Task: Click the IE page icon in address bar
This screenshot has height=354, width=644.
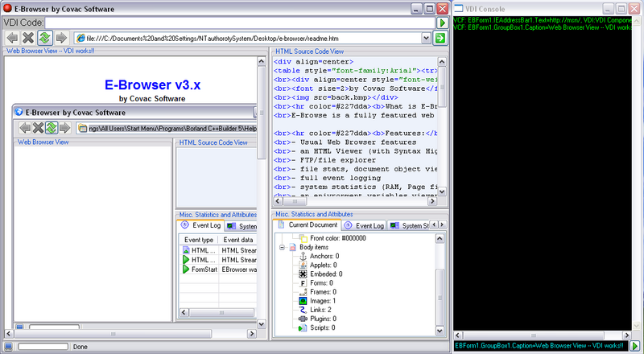Action: (x=81, y=38)
